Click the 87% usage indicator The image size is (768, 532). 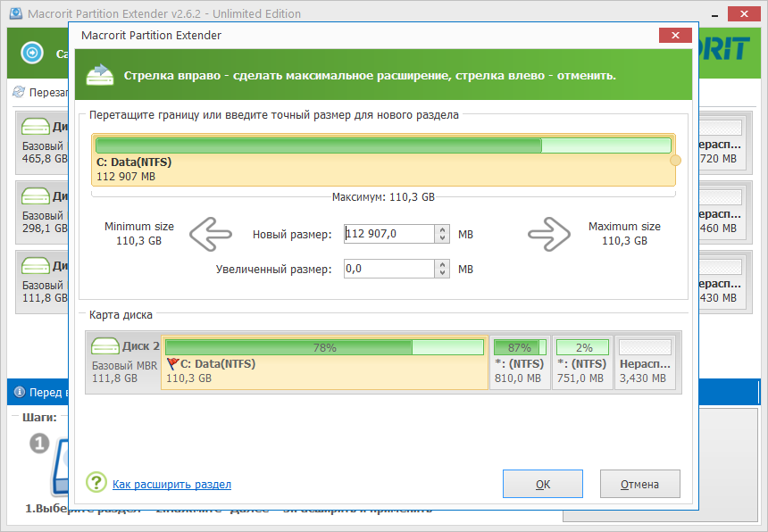point(520,347)
